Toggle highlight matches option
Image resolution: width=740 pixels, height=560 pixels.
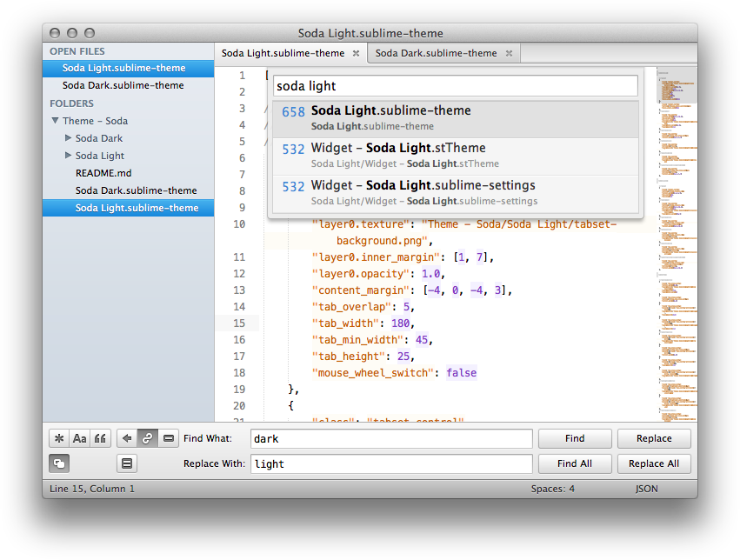127,463
